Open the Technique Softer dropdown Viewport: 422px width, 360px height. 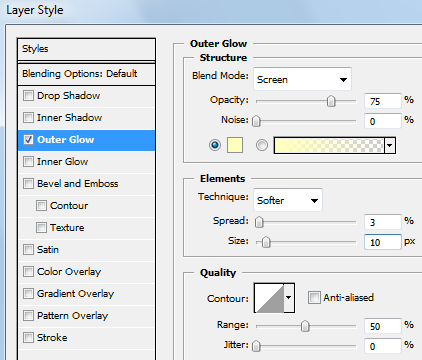tap(288, 200)
